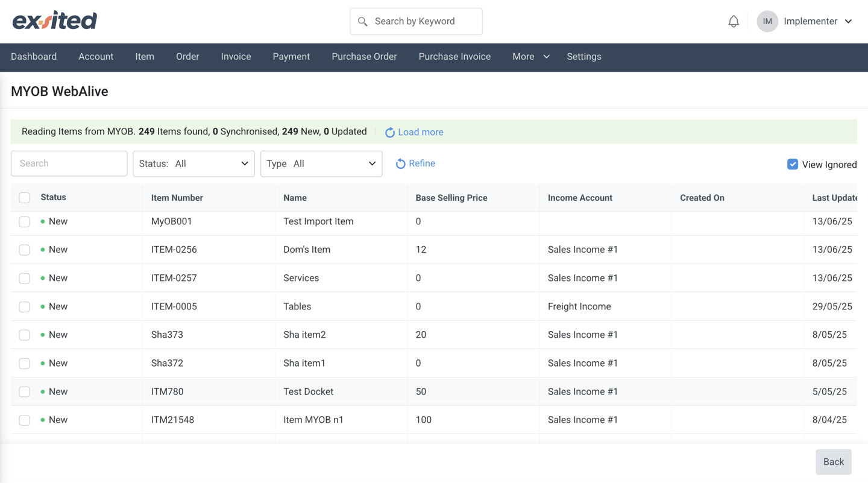Click the '29/05/25' last updated date
The height and width of the screenshot is (483, 868).
(x=832, y=306)
